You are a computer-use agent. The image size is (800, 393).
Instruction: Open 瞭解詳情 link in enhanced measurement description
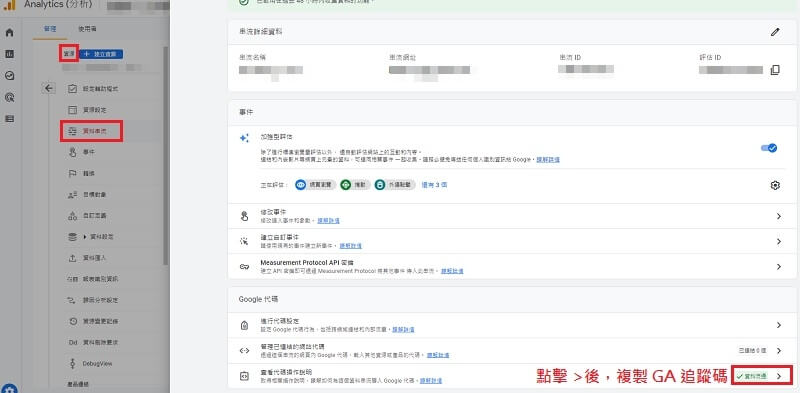pos(548,160)
